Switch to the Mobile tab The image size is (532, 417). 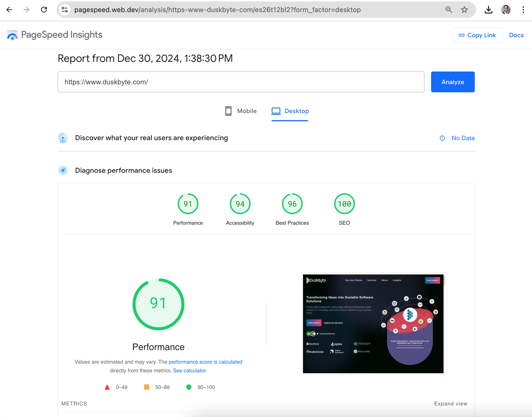241,111
